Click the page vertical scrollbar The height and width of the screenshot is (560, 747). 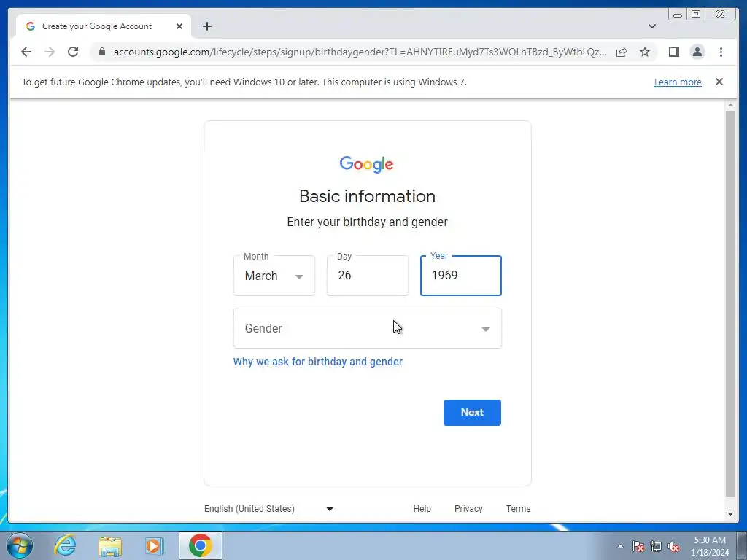[x=730, y=303]
